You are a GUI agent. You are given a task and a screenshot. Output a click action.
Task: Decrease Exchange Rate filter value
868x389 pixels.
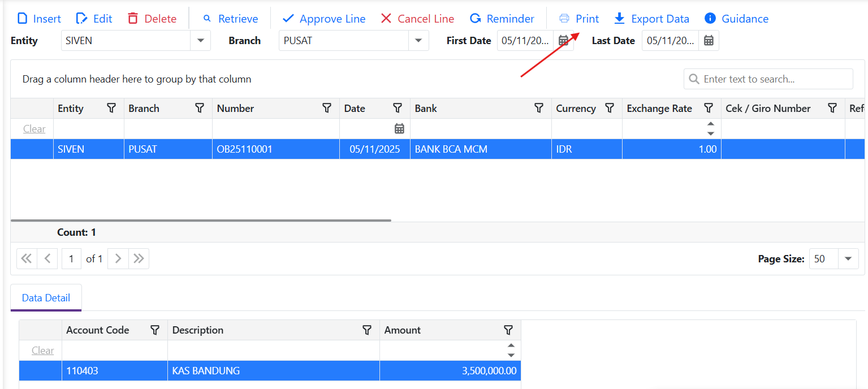[x=711, y=133]
